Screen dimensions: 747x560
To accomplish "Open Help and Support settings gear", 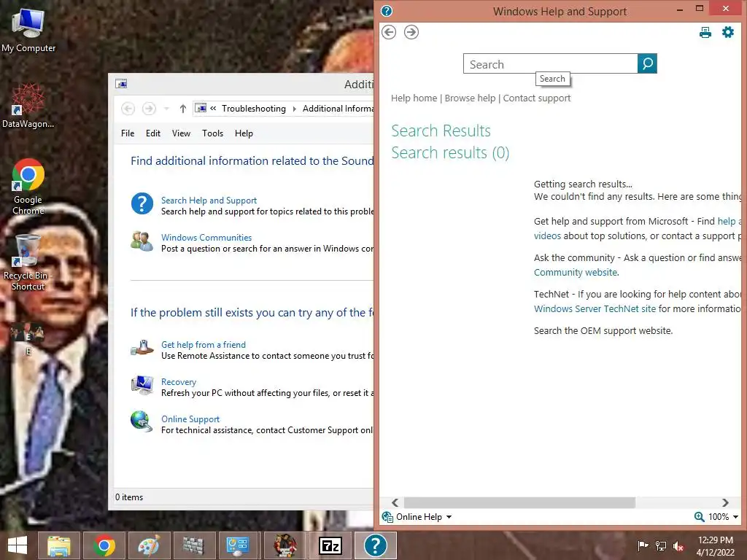I will 728,32.
